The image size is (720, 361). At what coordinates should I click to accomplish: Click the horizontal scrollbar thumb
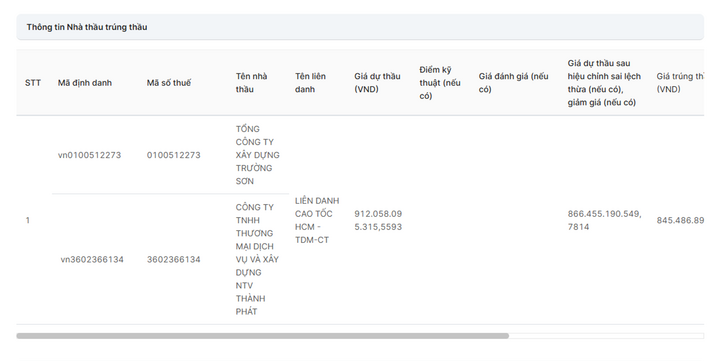tap(263, 336)
